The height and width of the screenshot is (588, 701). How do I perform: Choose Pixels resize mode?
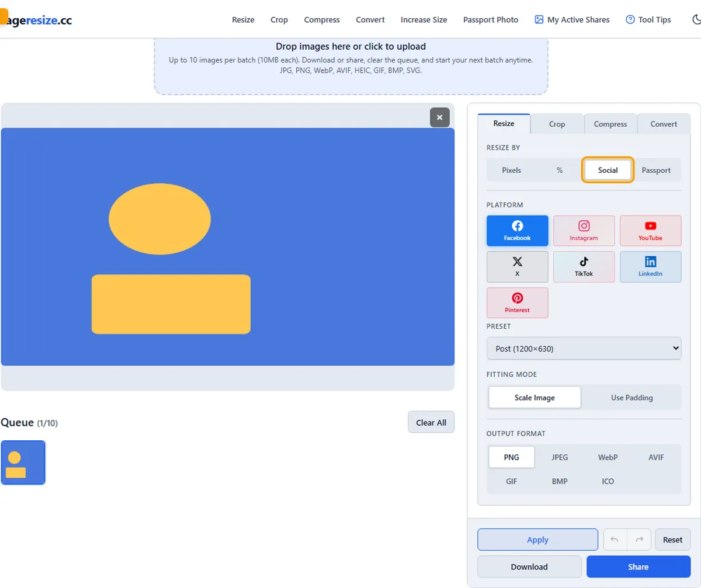click(511, 170)
